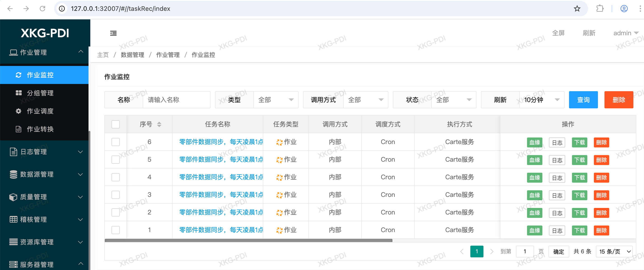The height and width of the screenshot is (270, 644).
Task: Check the select-all checkbox in table header
Action: (x=116, y=124)
